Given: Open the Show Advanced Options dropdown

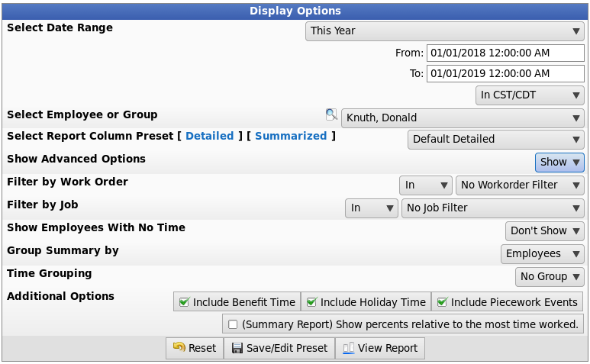Looking at the screenshot, I should pyautogui.click(x=559, y=162).
